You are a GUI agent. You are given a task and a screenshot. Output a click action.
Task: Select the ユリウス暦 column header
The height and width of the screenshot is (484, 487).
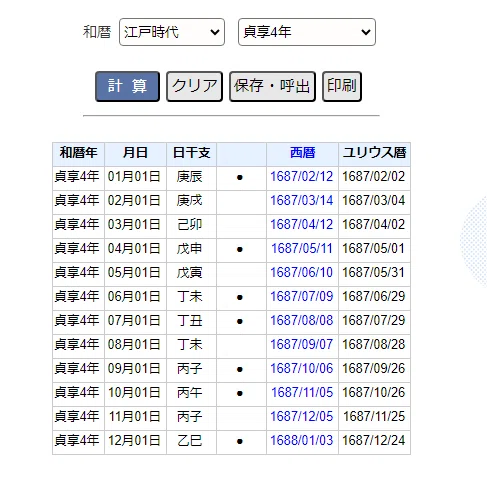374,153
